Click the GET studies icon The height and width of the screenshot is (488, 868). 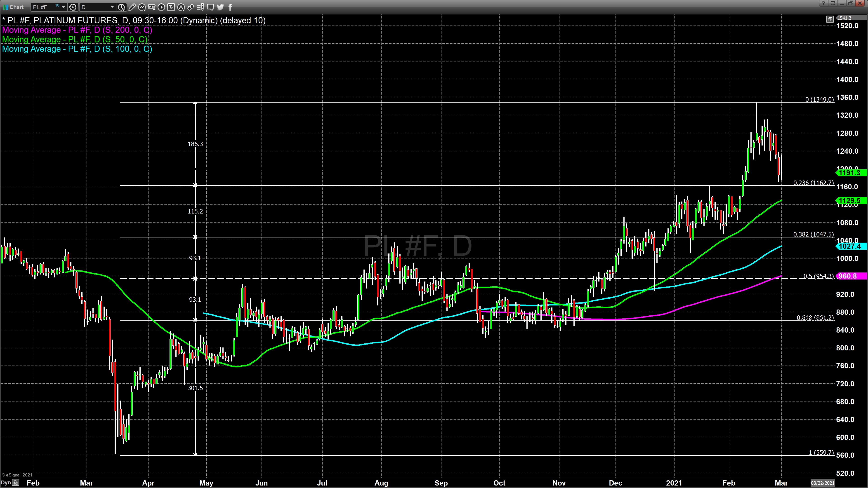[152, 7]
